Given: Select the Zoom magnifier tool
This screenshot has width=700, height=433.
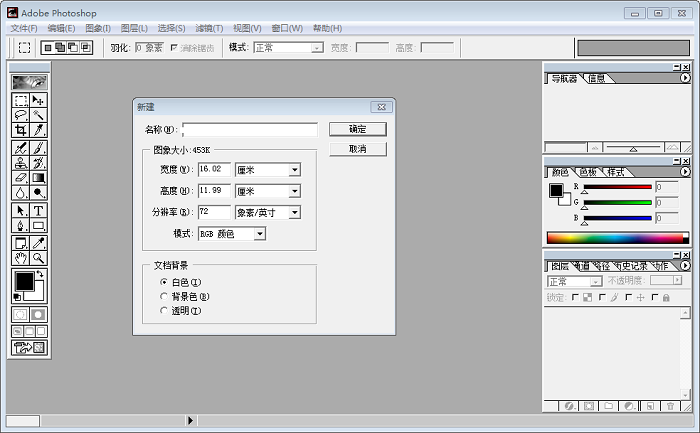Looking at the screenshot, I should click(x=39, y=257).
